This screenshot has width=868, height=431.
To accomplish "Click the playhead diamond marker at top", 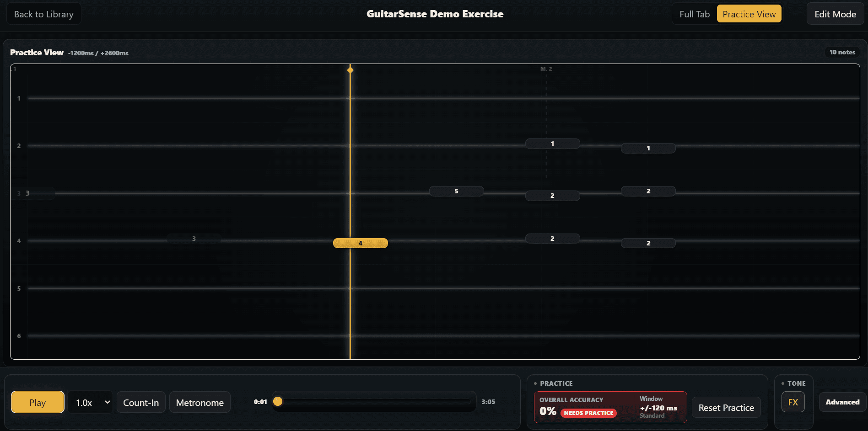I will click(350, 70).
